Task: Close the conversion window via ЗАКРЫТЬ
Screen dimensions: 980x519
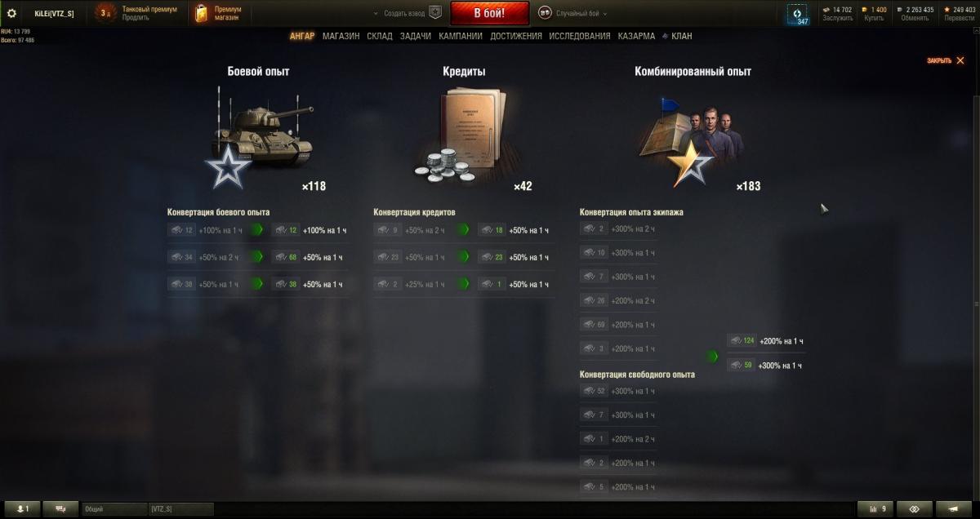Action: click(x=946, y=60)
